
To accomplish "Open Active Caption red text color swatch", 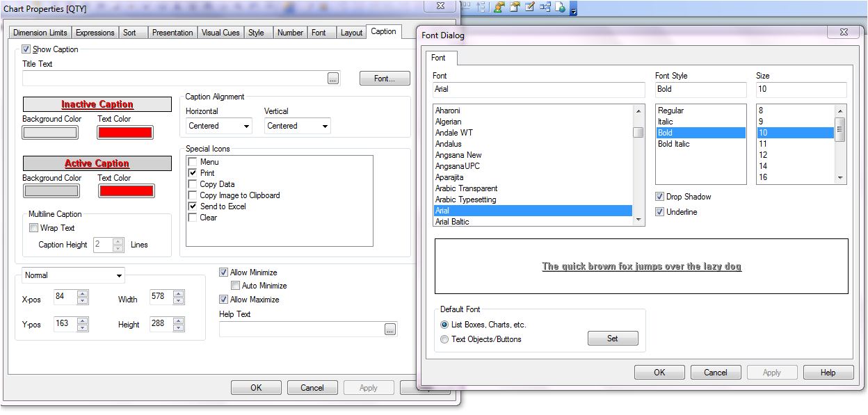I will click(126, 191).
